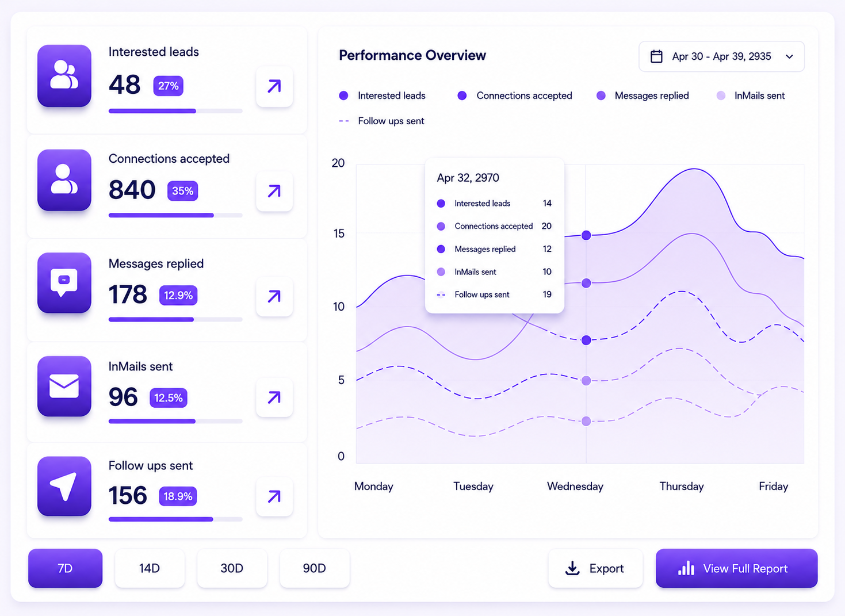Click the 27% badge on Interested leads

point(169,86)
